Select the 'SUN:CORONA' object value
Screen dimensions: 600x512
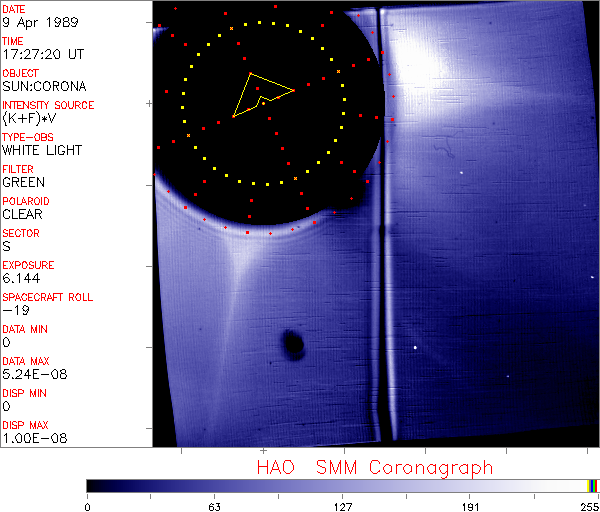click(44, 86)
